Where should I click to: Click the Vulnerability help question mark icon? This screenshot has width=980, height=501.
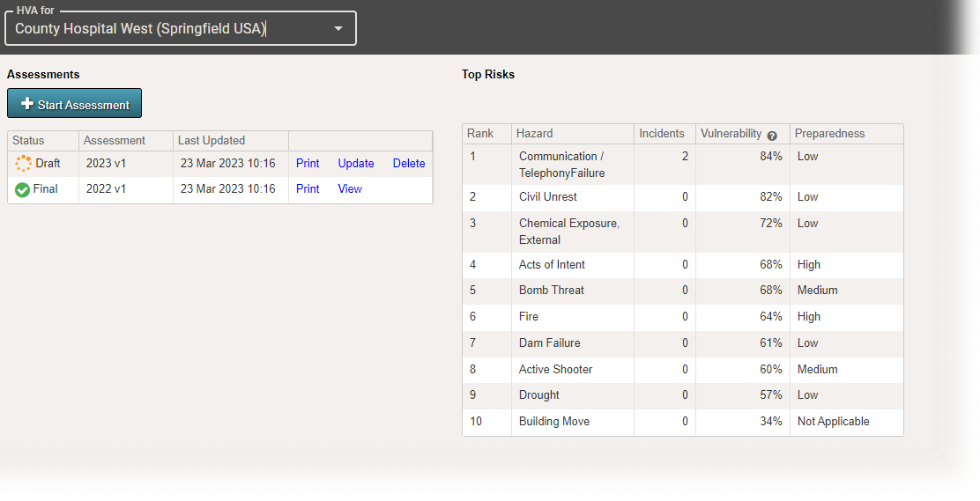(772, 136)
